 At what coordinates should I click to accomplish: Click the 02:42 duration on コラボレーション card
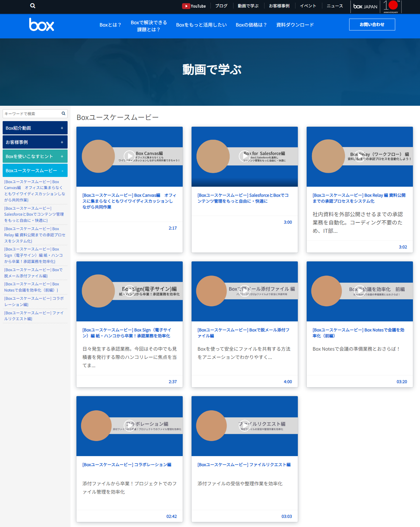point(171,516)
